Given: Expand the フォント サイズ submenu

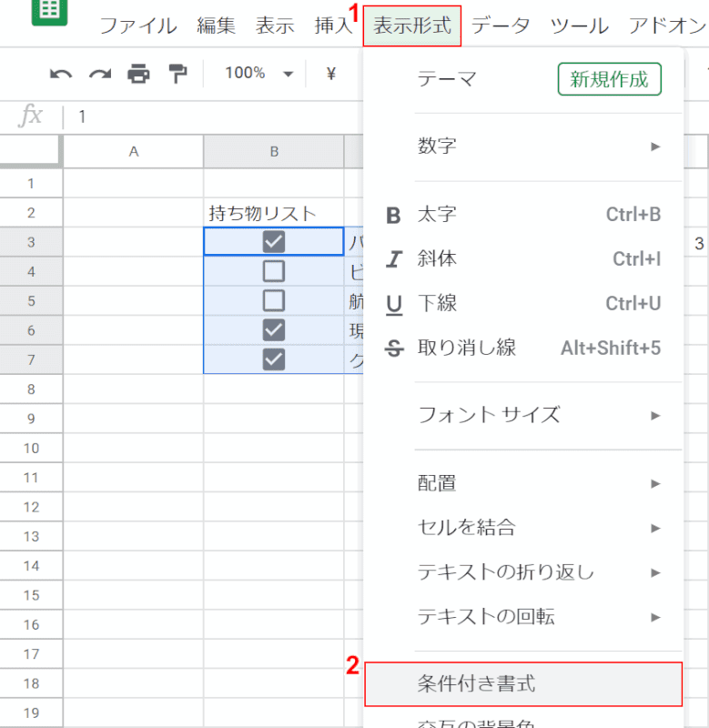Looking at the screenshot, I should pyautogui.click(x=523, y=416).
